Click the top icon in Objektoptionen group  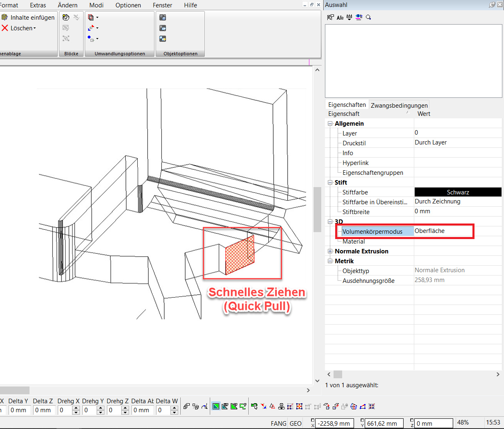point(163,17)
